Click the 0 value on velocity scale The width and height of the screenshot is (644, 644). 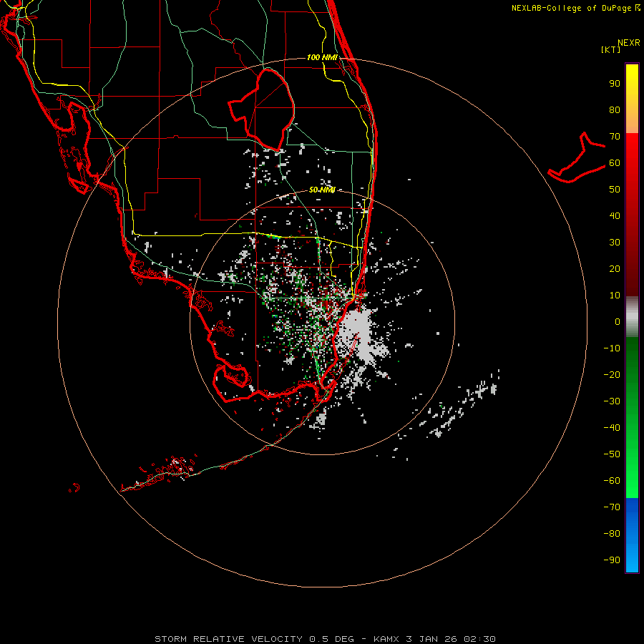pos(618,322)
